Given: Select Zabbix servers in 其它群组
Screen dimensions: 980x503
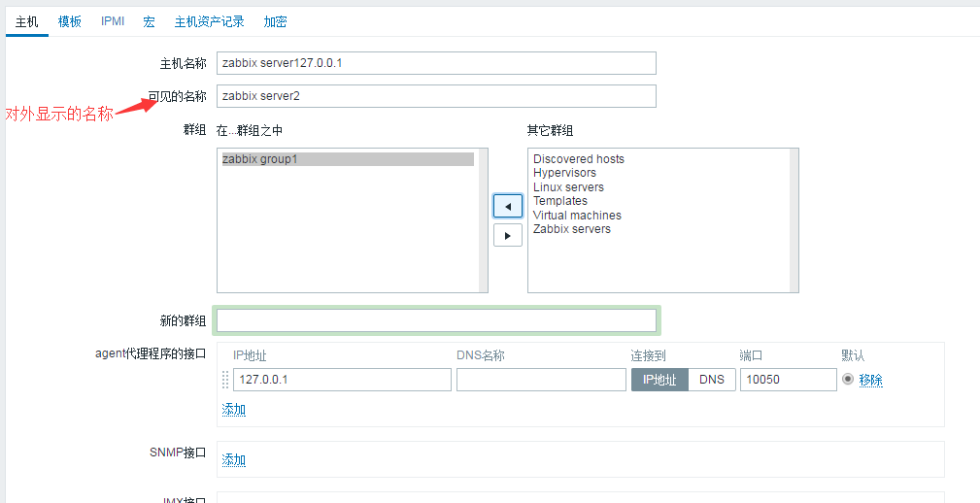Looking at the screenshot, I should (x=571, y=229).
